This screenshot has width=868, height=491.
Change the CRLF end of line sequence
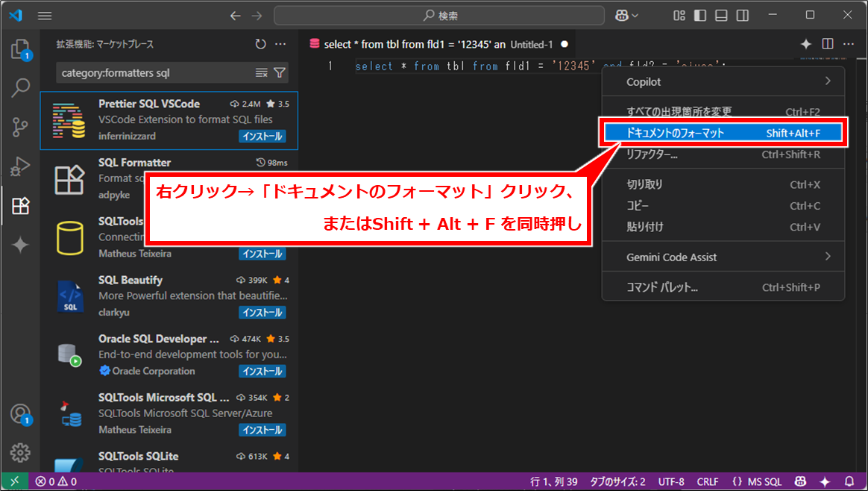(708, 481)
